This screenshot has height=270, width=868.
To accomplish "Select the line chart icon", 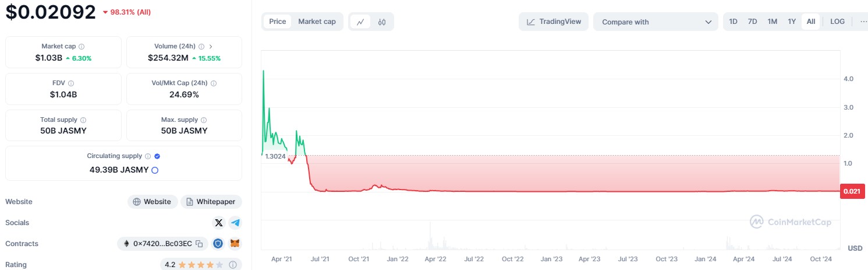I will (x=360, y=22).
